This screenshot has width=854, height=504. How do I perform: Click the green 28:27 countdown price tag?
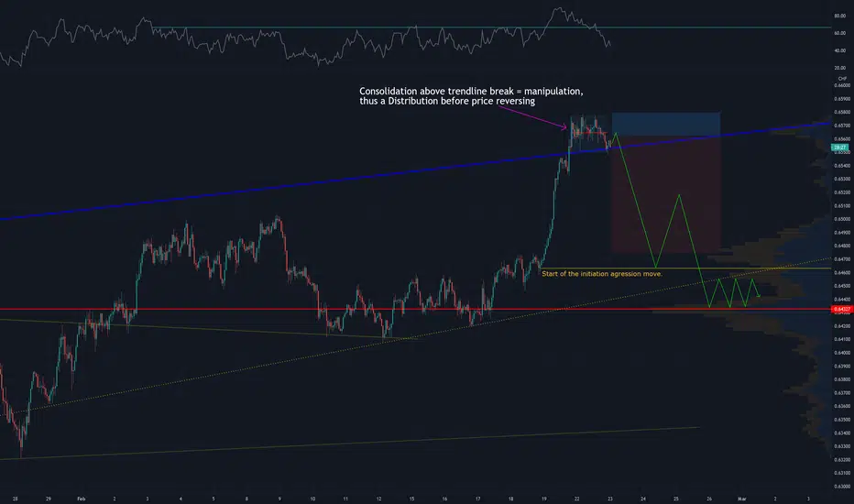tap(839, 148)
